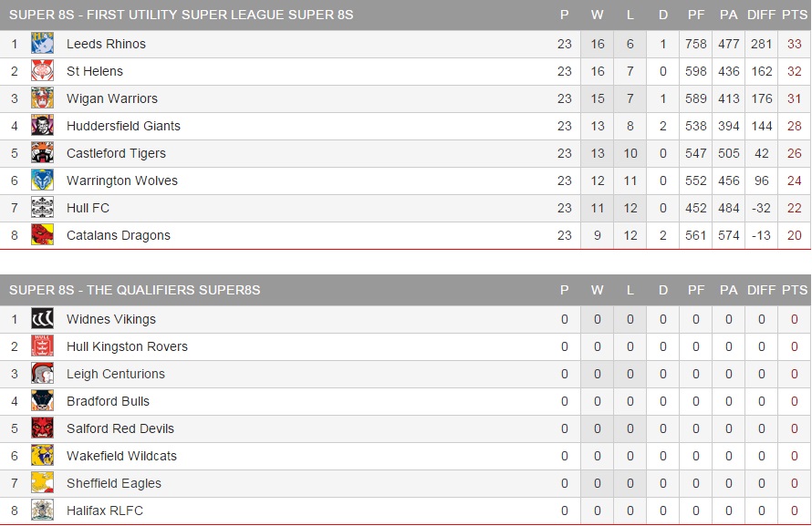
Task: Click the Halifax RLFC club crest
Action: [42, 511]
